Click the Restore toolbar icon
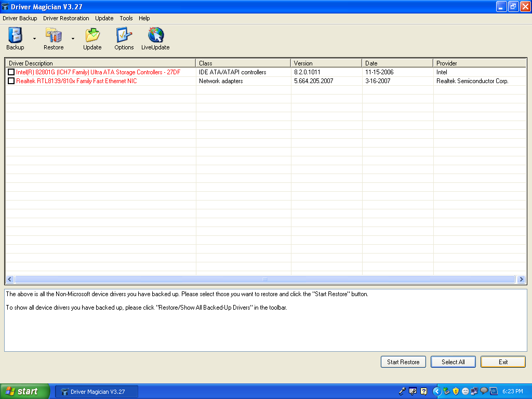532x399 pixels. pos(54,38)
